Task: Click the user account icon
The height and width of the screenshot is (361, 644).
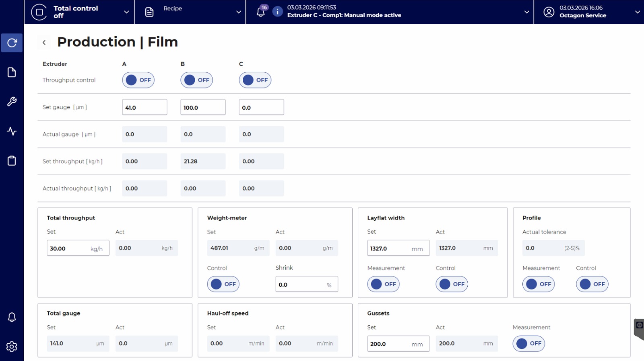Action: pos(549,12)
